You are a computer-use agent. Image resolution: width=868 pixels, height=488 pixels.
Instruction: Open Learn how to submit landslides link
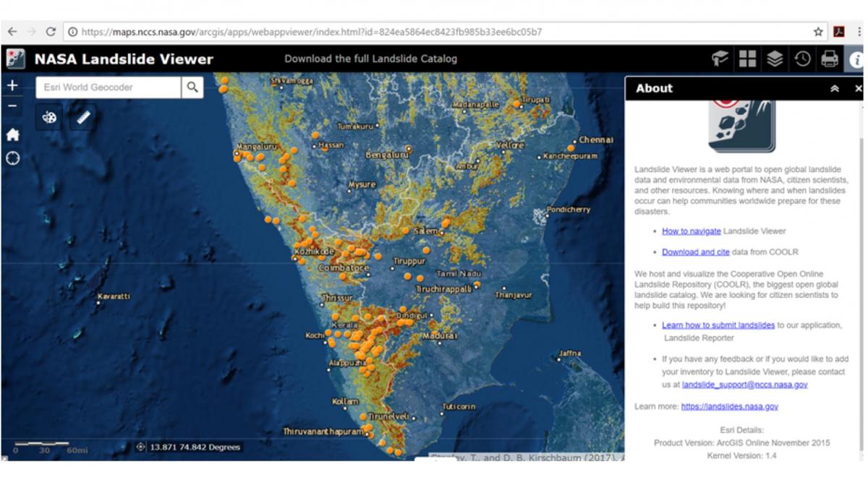[x=718, y=325]
